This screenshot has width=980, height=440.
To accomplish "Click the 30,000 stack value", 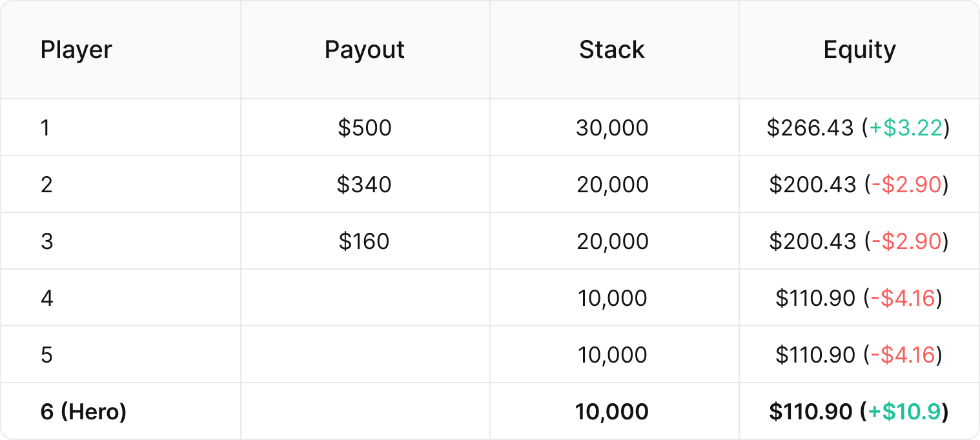I will [x=612, y=128].
